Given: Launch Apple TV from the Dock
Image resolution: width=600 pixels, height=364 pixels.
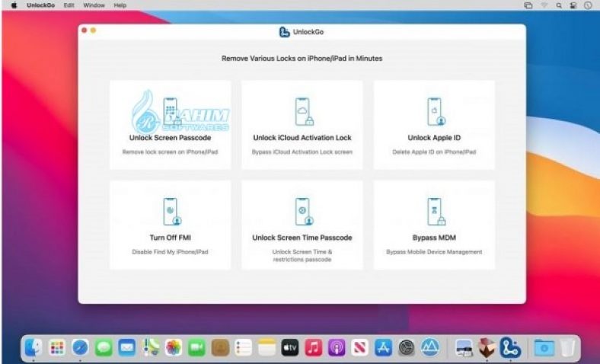Looking at the screenshot, I should 290,347.
